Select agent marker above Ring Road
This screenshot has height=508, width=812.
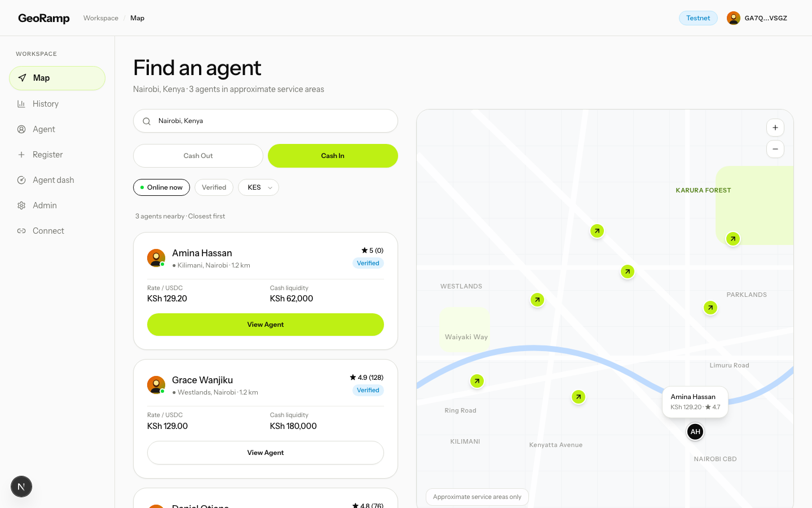click(x=477, y=381)
